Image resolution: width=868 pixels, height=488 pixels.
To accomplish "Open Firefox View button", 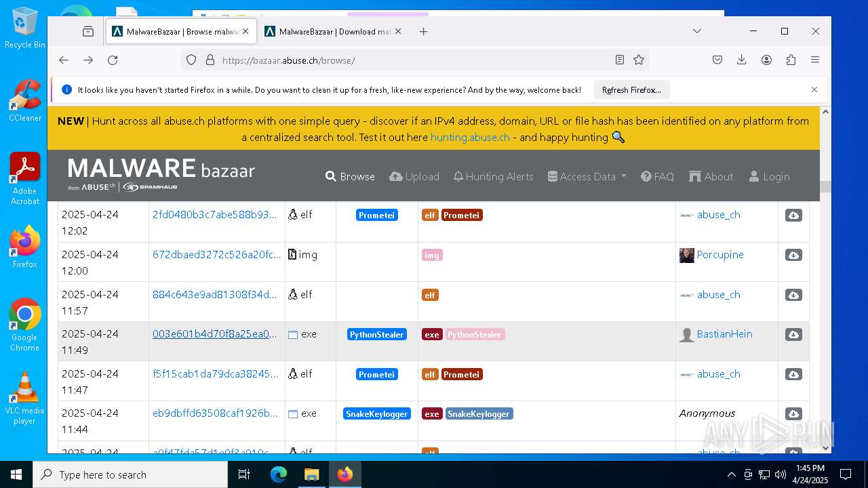I will click(88, 31).
